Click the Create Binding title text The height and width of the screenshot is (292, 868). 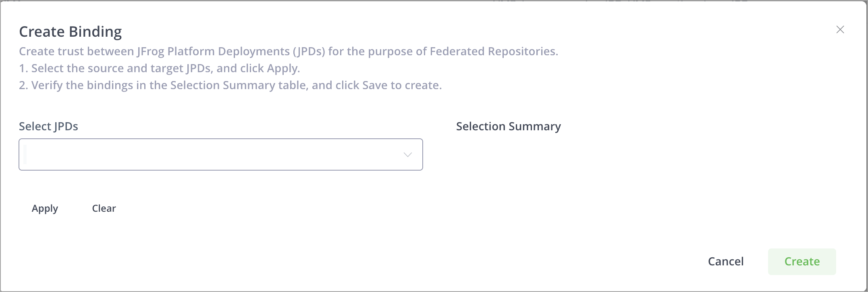point(71,31)
